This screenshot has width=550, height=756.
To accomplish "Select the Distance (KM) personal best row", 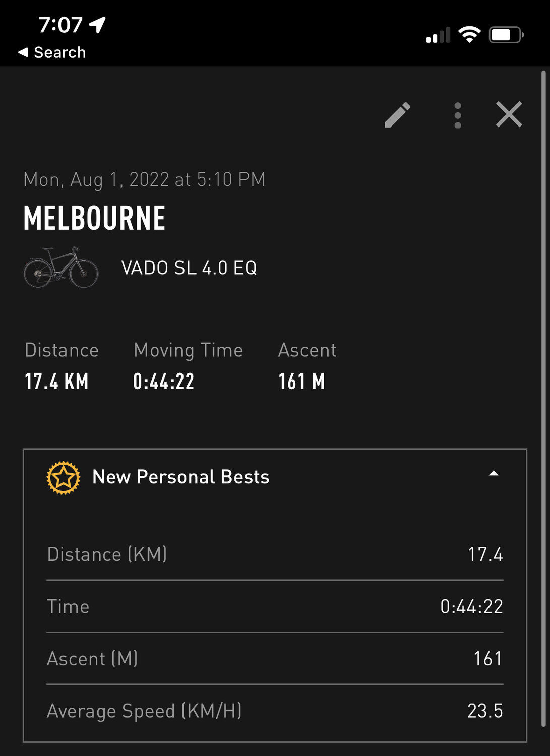I will click(x=275, y=554).
